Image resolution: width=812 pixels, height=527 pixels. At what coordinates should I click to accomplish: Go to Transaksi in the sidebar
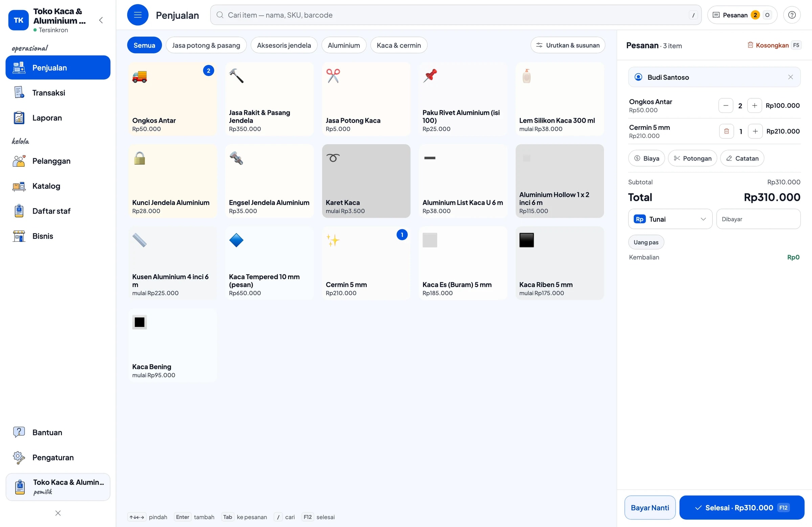pyautogui.click(x=58, y=93)
